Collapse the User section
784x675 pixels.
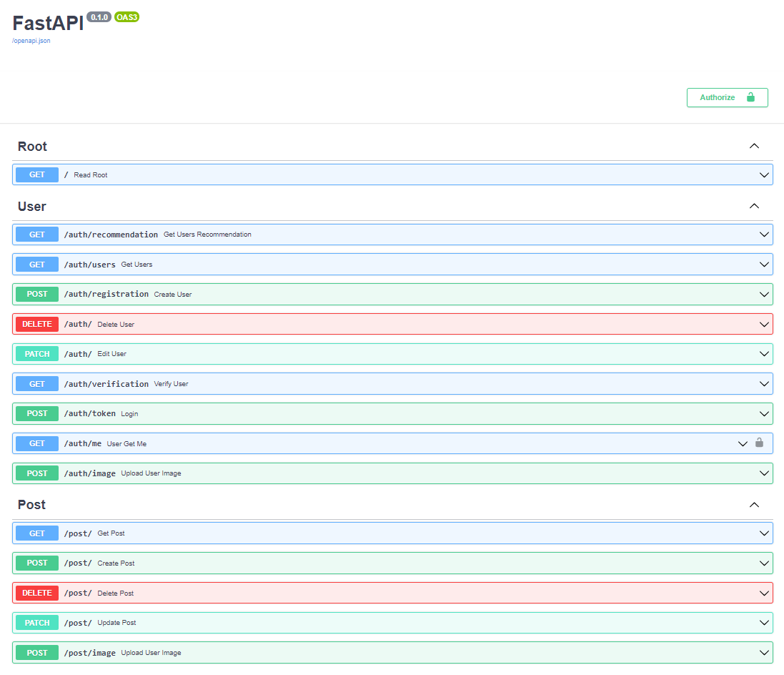point(754,206)
